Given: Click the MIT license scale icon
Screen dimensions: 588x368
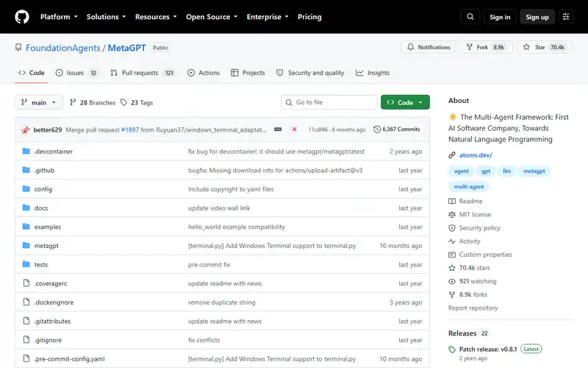Looking at the screenshot, I should coord(452,214).
